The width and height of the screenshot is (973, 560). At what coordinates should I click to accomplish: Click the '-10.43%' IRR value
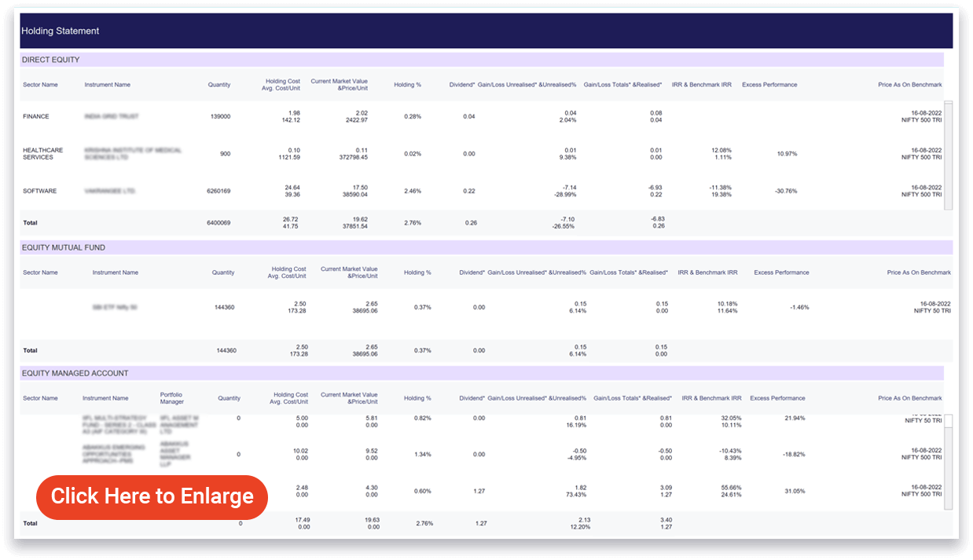tap(729, 451)
